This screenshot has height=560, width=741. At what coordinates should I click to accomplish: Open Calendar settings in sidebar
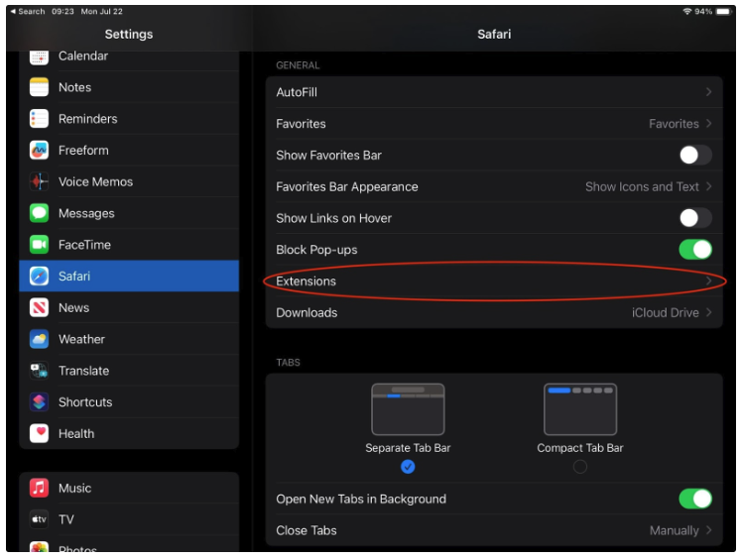click(129, 59)
